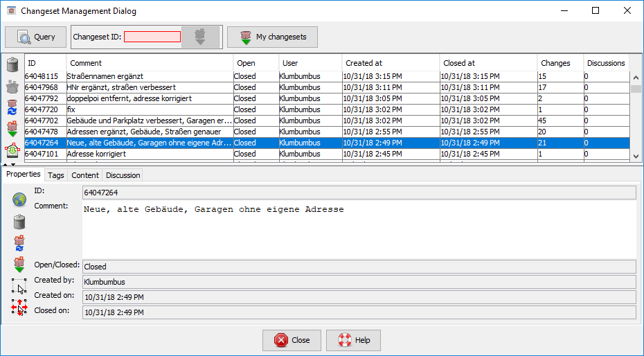This screenshot has width=644, height=356.
Task: Click the red-cornered download icon beside changeset list
Action: 12,150
